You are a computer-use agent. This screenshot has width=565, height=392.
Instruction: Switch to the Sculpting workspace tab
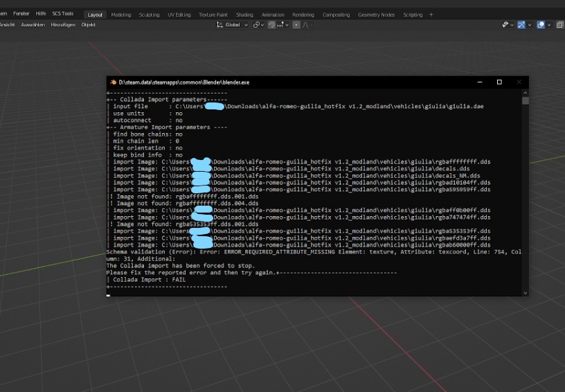point(149,15)
